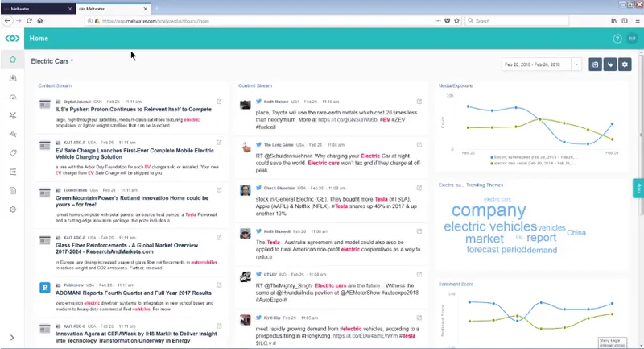The width and height of the screenshot is (644, 349).
Task: Click the browser home button
Action: point(39,21)
